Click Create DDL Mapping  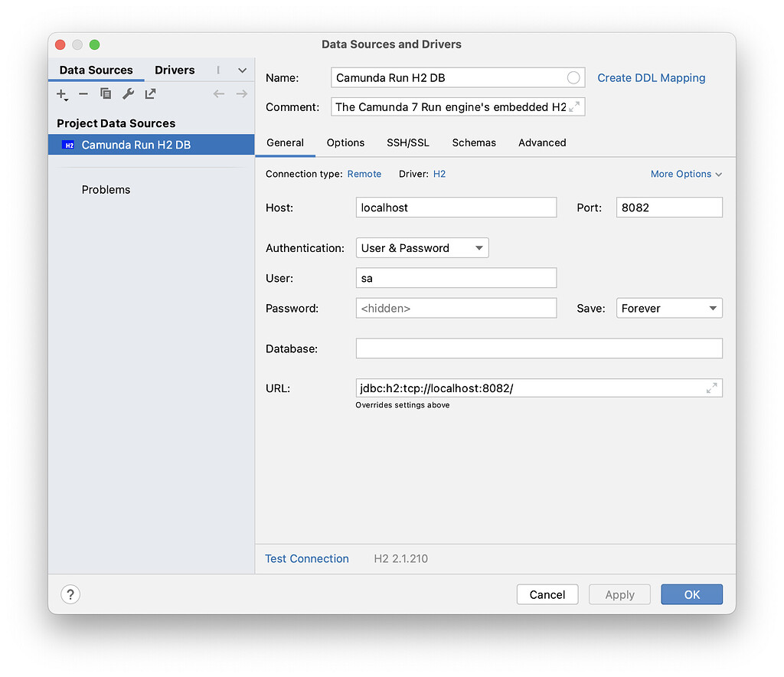[651, 77]
